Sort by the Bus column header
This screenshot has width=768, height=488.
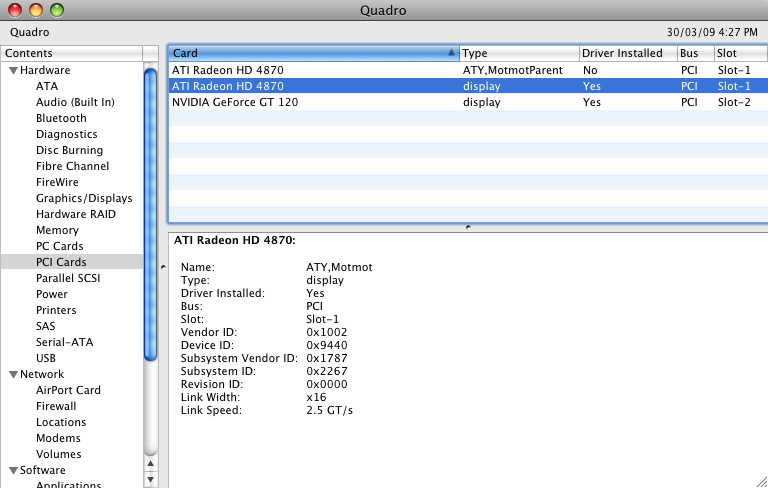pyautogui.click(x=696, y=53)
